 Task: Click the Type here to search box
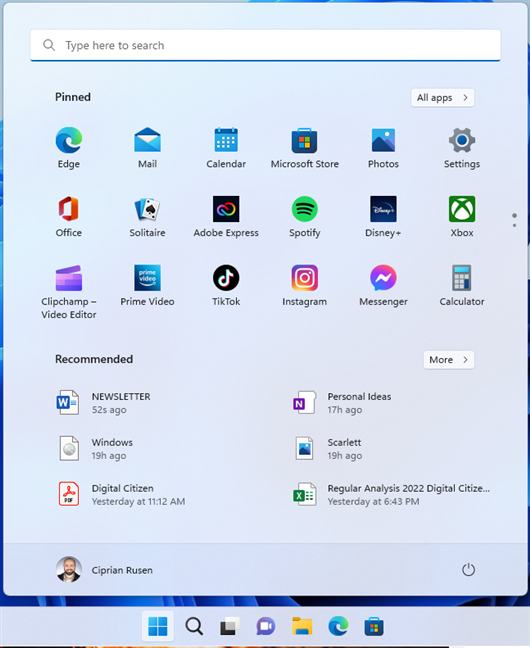tap(265, 45)
